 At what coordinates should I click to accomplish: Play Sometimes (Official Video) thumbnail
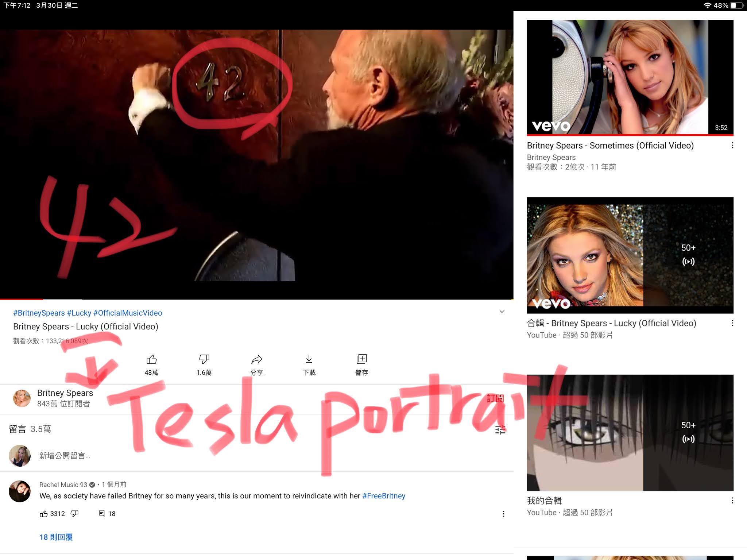[630, 78]
